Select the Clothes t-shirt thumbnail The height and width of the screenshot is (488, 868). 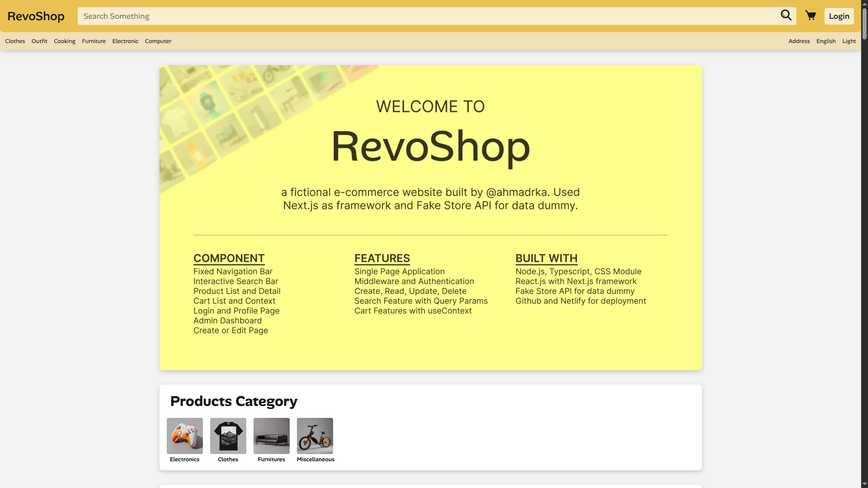point(228,436)
